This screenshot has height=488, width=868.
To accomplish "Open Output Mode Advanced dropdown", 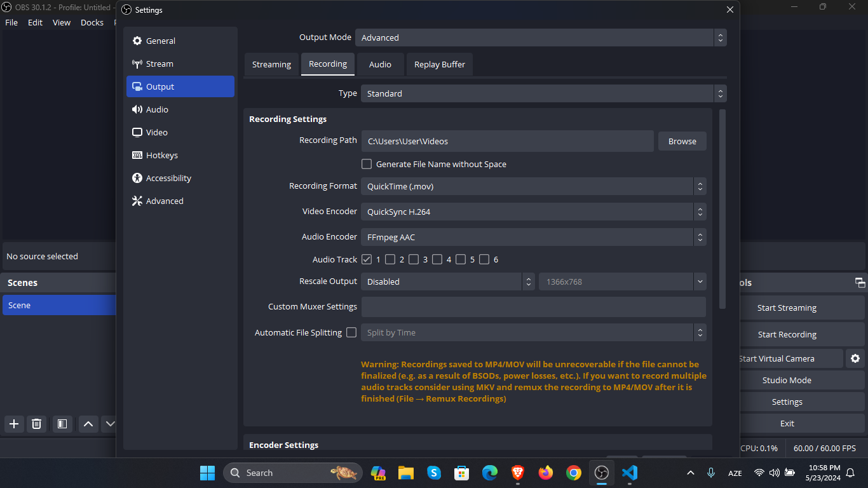I will [541, 37].
